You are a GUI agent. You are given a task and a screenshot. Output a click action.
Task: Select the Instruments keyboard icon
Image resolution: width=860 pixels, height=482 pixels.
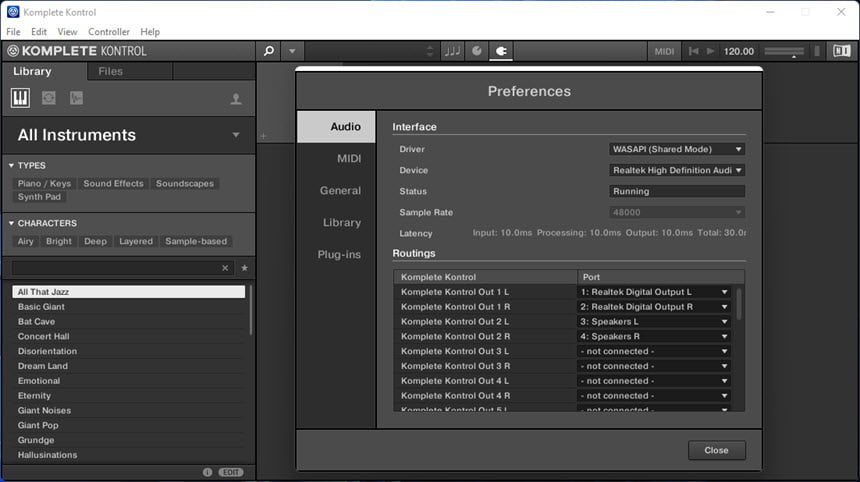coord(20,98)
